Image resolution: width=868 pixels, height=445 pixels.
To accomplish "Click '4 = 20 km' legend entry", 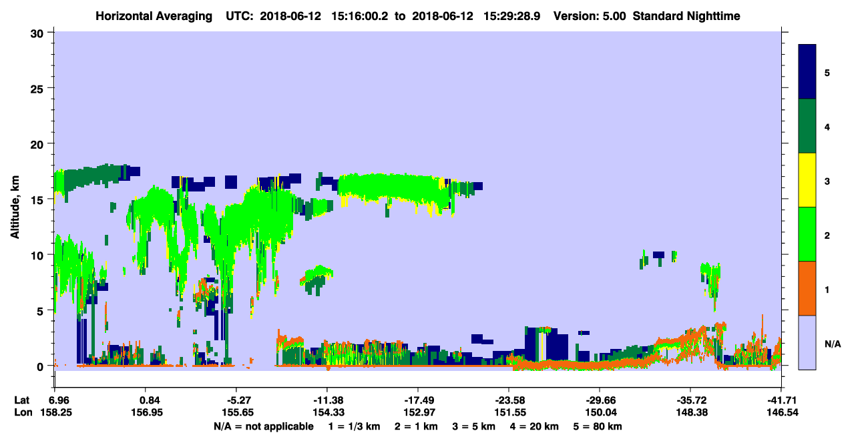I will click(535, 426).
